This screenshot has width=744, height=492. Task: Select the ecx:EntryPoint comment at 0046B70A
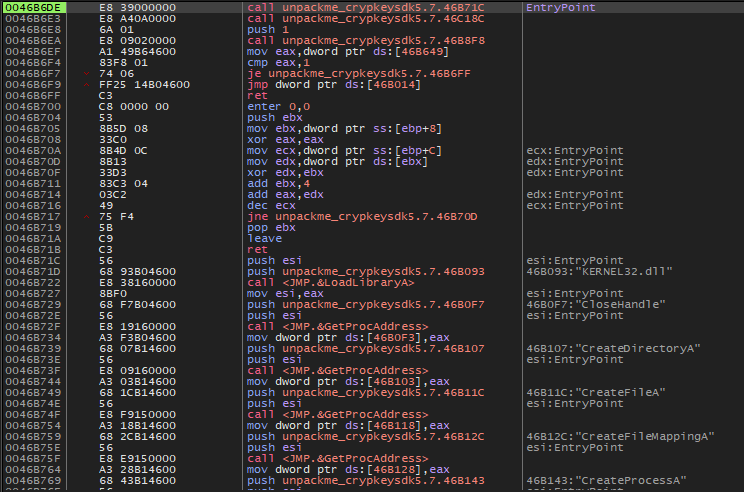(x=575, y=150)
